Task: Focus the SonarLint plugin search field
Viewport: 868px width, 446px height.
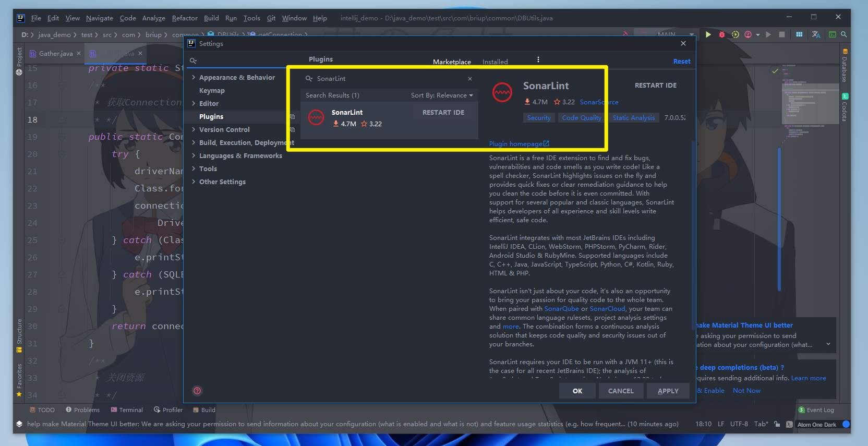Action: coord(389,79)
